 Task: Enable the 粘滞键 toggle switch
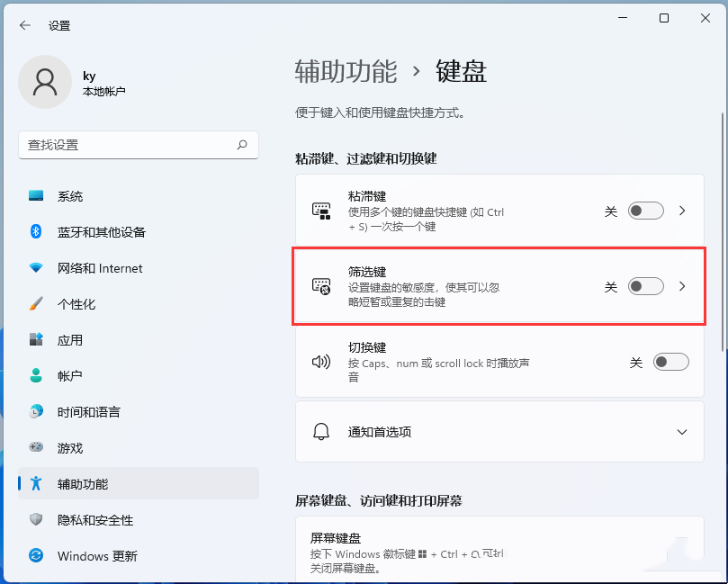pos(645,210)
